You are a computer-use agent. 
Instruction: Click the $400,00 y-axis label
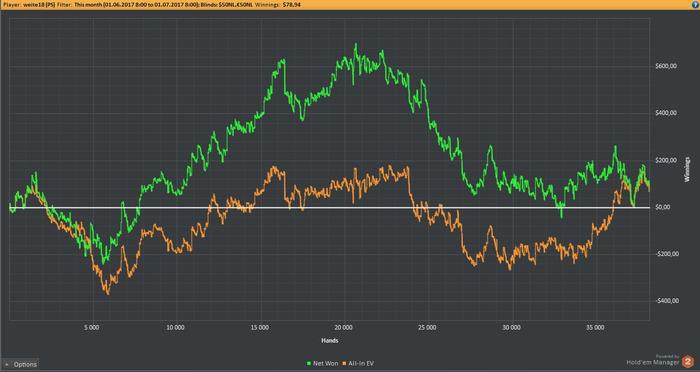pos(666,113)
